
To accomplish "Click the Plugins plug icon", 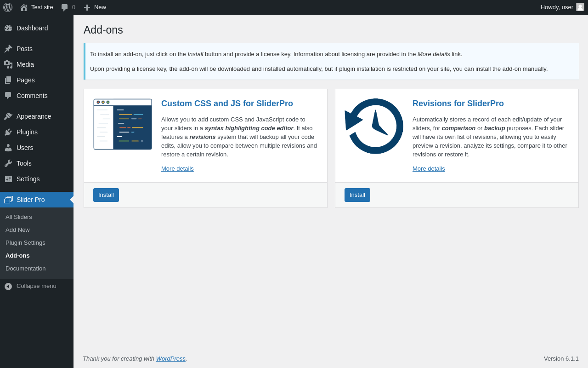I will coord(8,132).
